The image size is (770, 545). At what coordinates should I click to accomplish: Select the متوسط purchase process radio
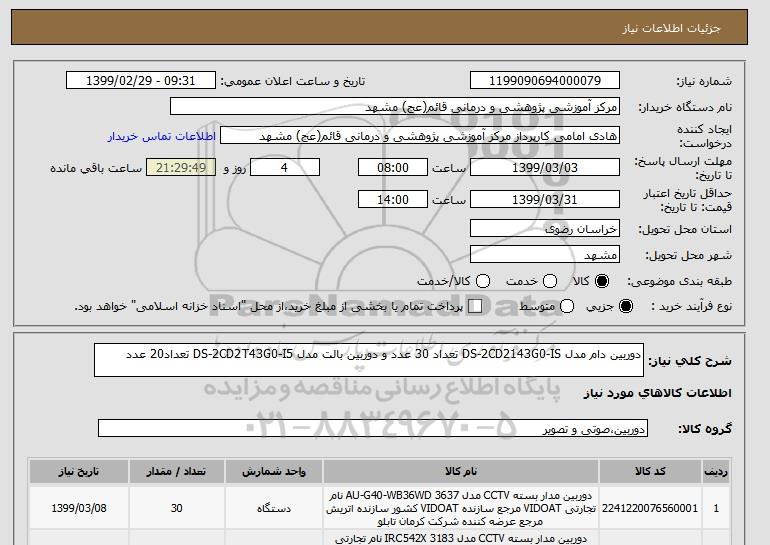pyautogui.click(x=567, y=306)
